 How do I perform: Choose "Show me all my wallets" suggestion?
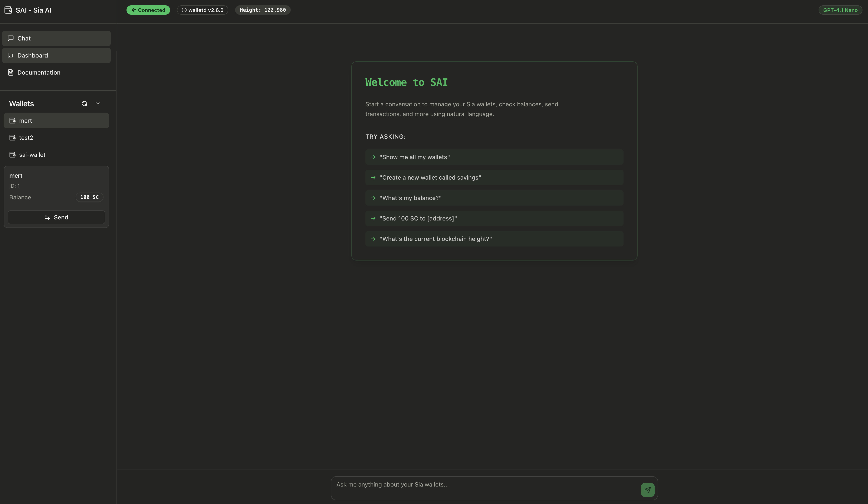click(494, 157)
